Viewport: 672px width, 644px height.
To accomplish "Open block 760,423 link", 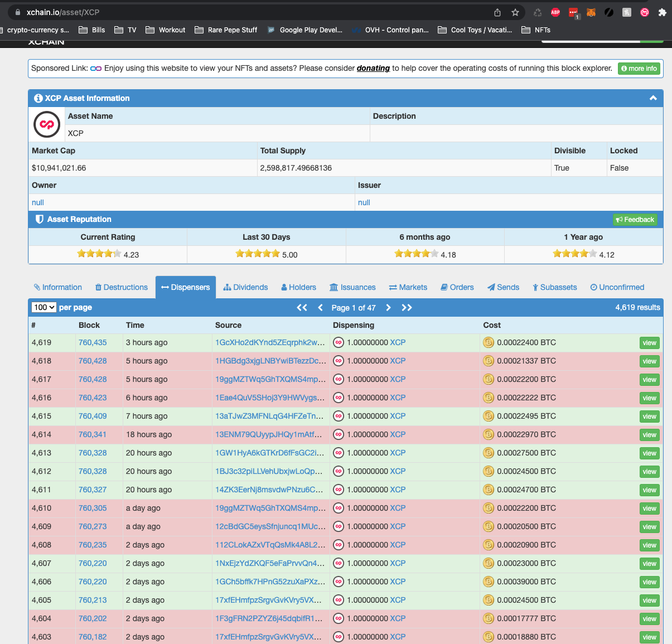I will 93,398.
